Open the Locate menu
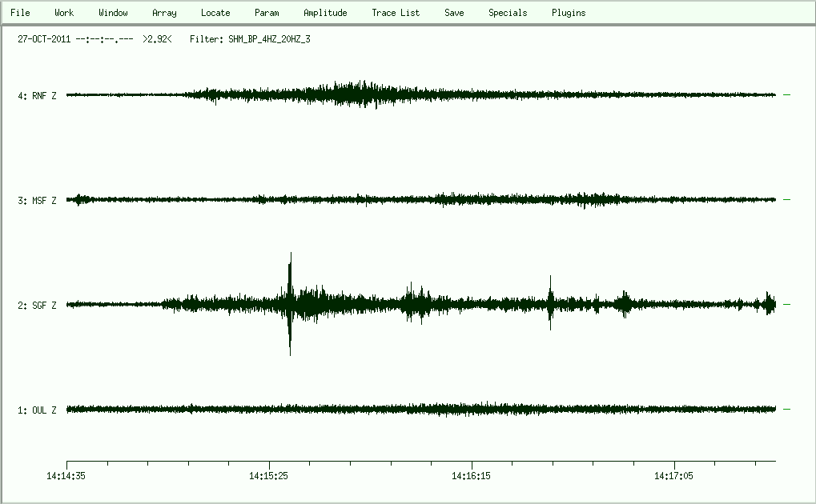 (215, 13)
